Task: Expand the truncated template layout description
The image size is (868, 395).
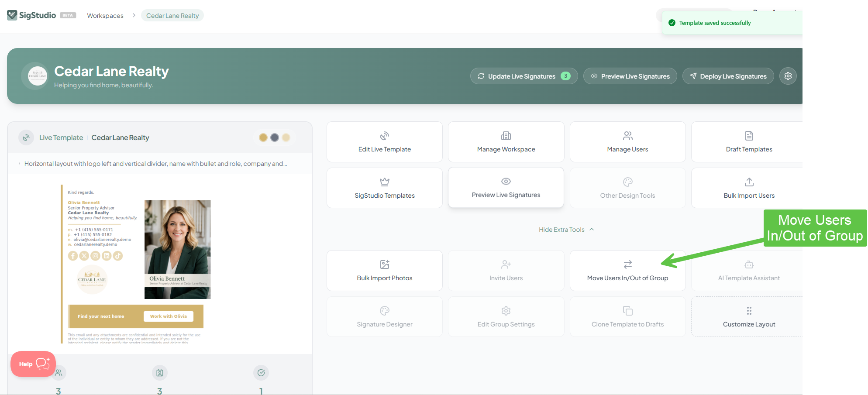Action: point(155,164)
